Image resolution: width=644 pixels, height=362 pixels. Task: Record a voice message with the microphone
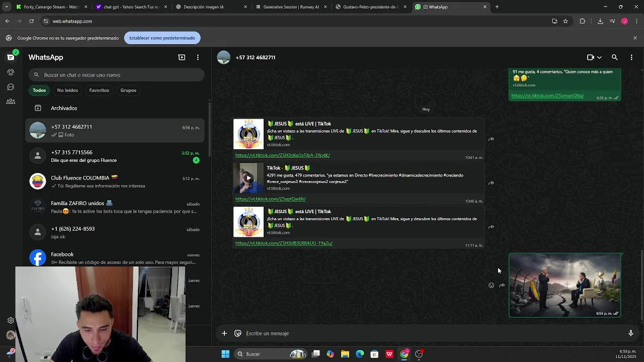630,333
